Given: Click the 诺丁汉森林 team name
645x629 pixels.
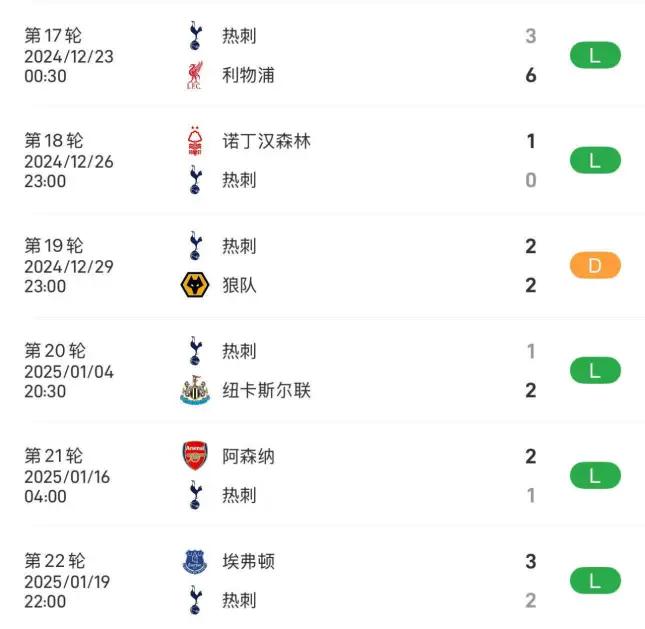Looking at the screenshot, I should pos(266,141).
